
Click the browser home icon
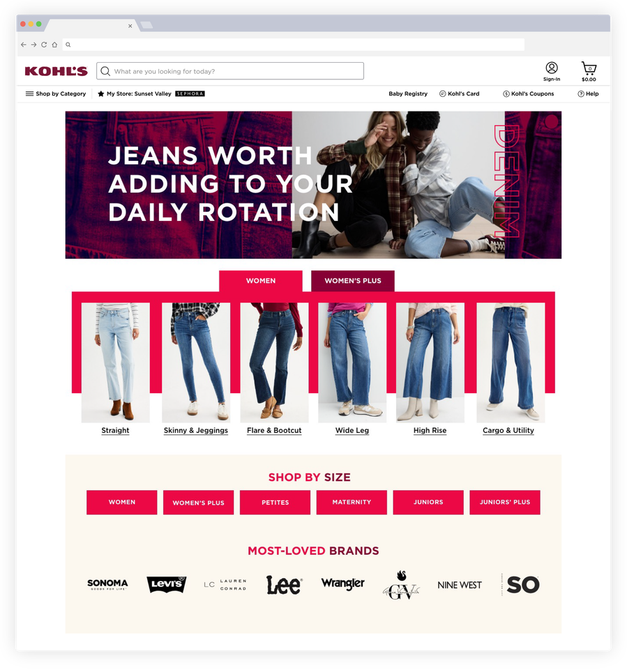pos(54,45)
